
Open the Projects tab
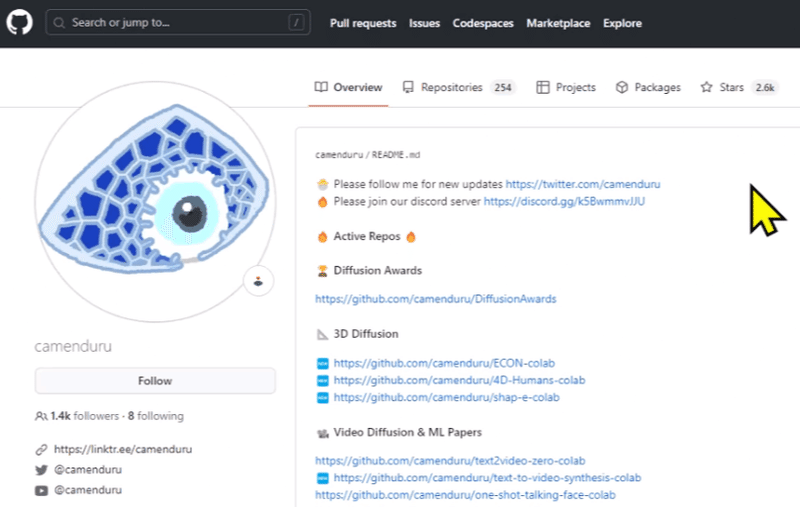pos(566,87)
